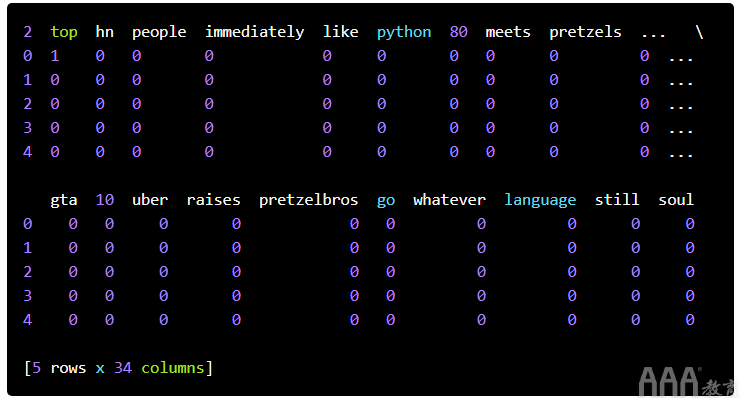748x403 pixels.
Task: Select the 'whatever' column header
Action: pos(449,200)
